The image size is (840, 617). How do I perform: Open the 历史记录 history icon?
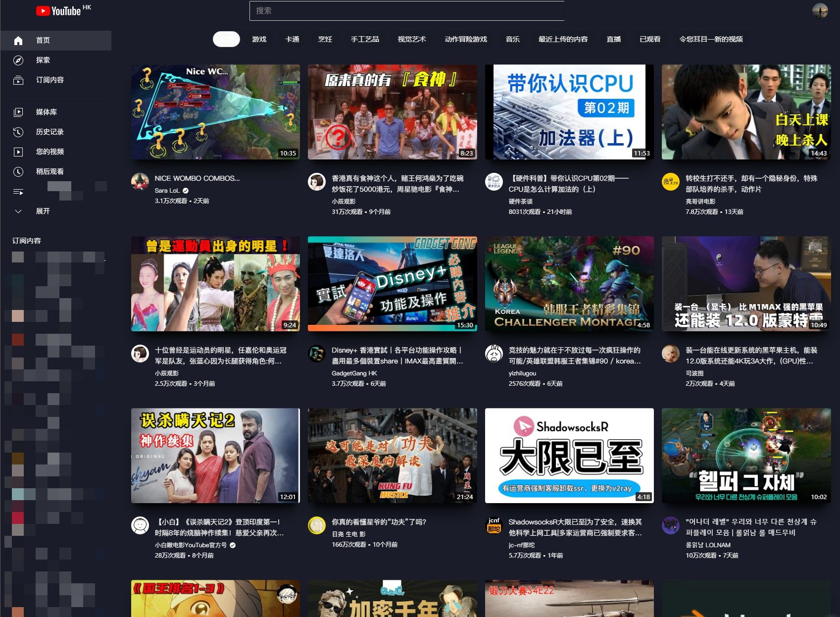click(18, 132)
